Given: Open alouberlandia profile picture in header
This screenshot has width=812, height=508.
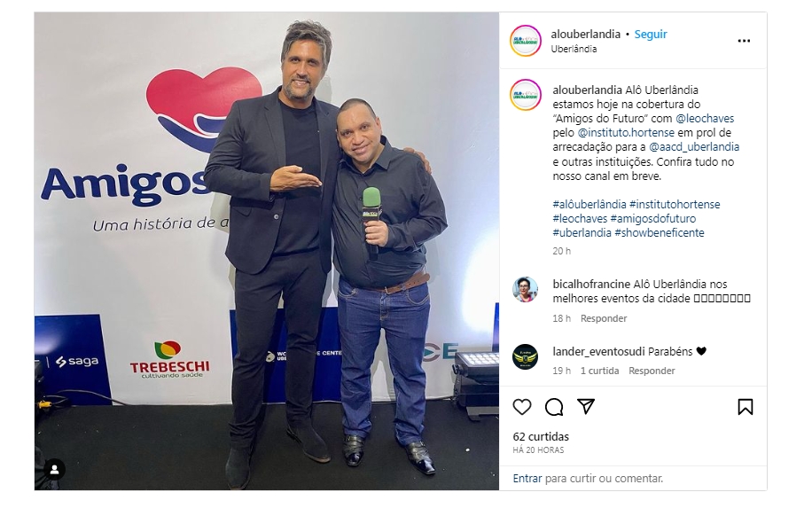Looking at the screenshot, I should 525,41.
